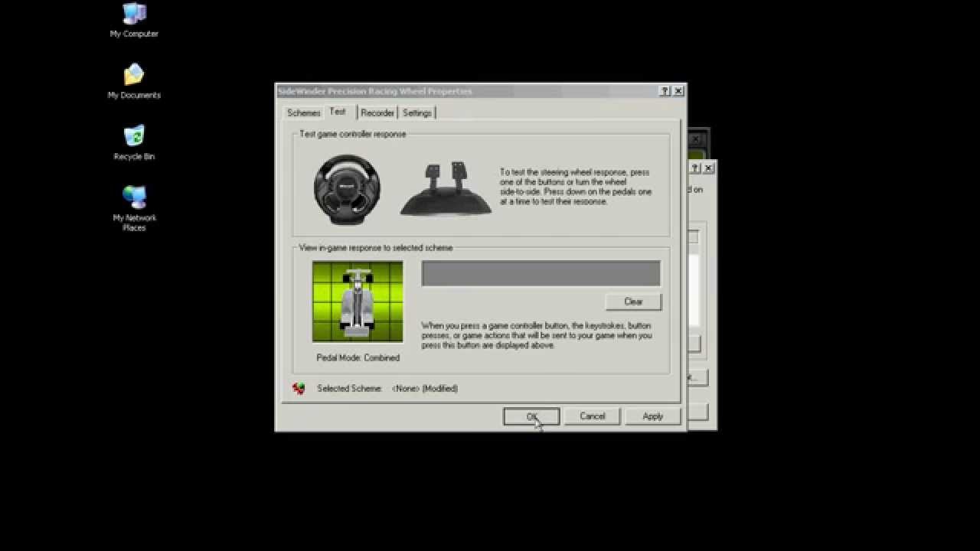
Task: Select the Test tab
Action: point(338,112)
